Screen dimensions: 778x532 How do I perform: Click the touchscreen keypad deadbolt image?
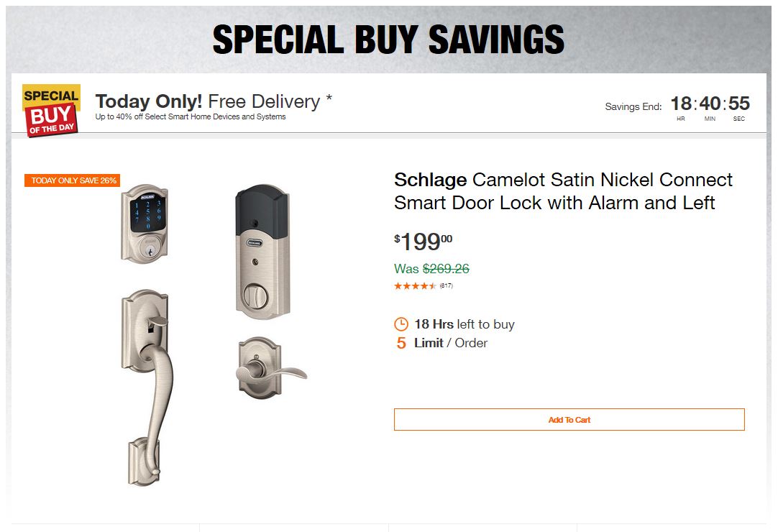pyautogui.click(x=145, y=223)
